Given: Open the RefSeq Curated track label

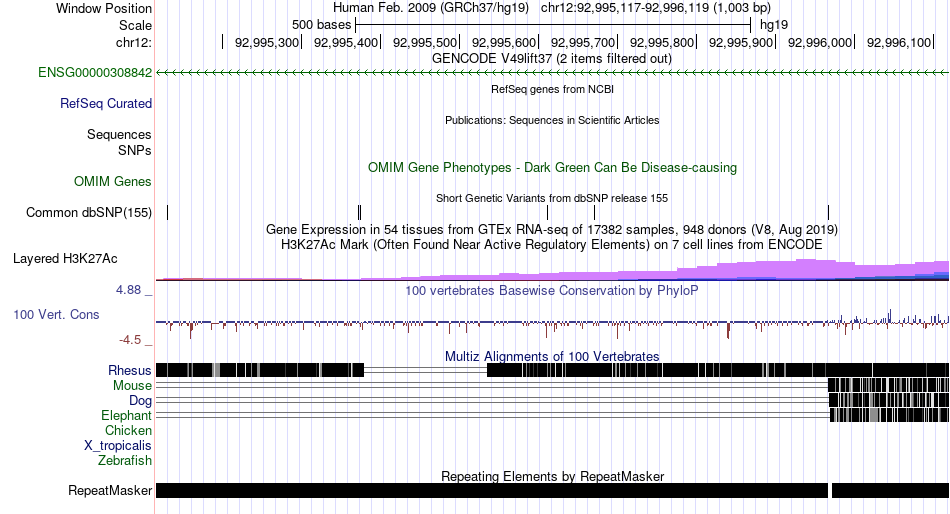Looking at the screenshot, I should 106,104.
